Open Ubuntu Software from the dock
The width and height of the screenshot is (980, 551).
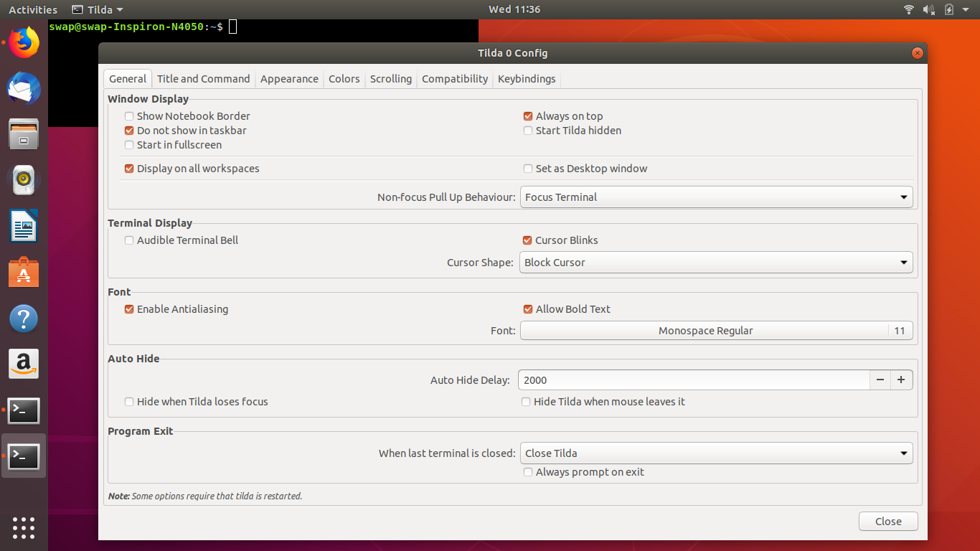[x=24, y=273]
